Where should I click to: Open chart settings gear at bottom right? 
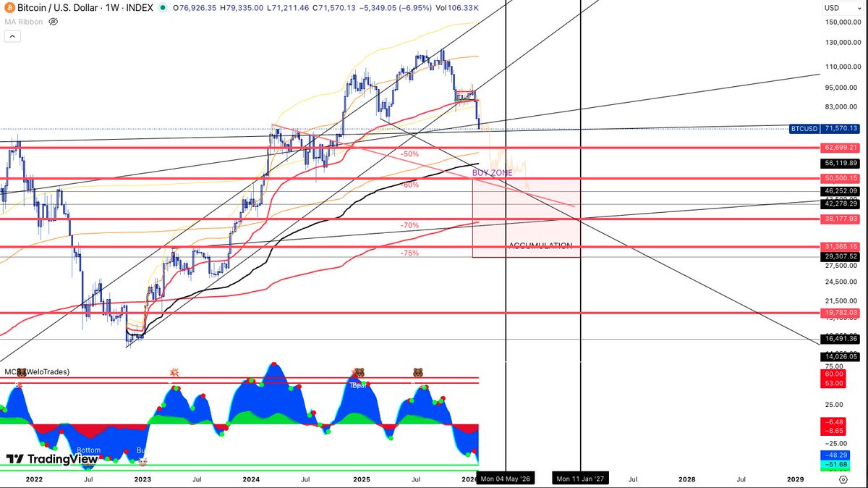[843, 479]
